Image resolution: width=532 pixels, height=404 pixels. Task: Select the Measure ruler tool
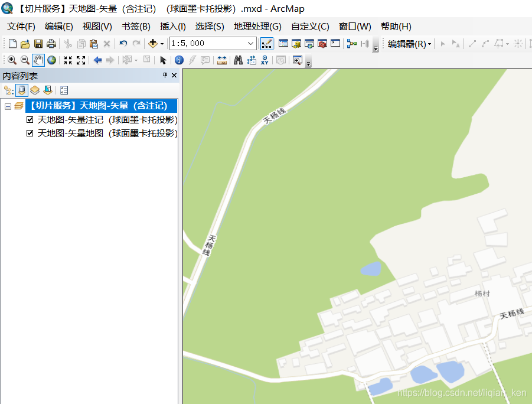(x=222, y=60)
